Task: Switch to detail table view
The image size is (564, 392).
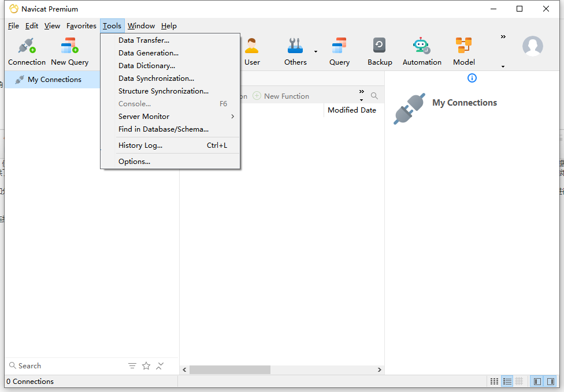Action: 519,381
